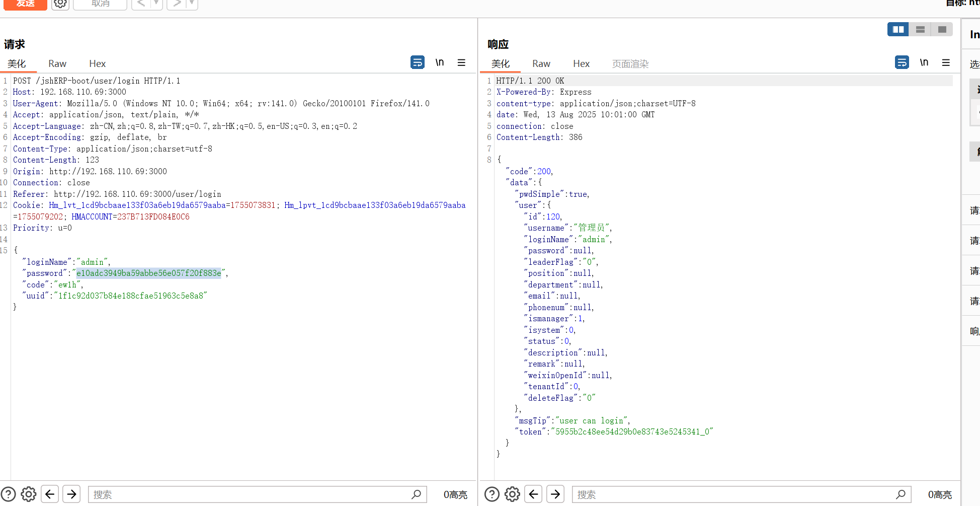
Task: Switch response view to Hex tab
Action: pos(581,64)
